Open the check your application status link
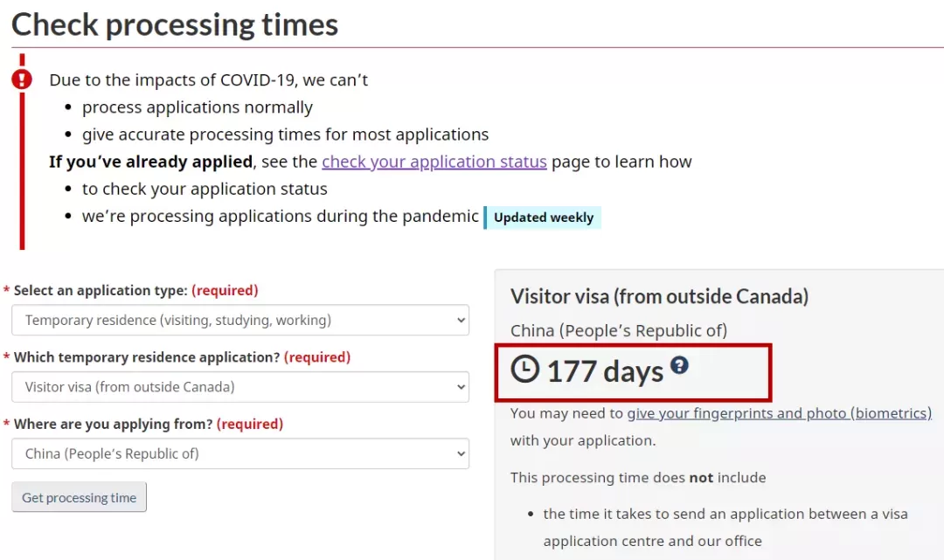The width and height of the screenshot is (944, 560). click(x=434, y=162)
